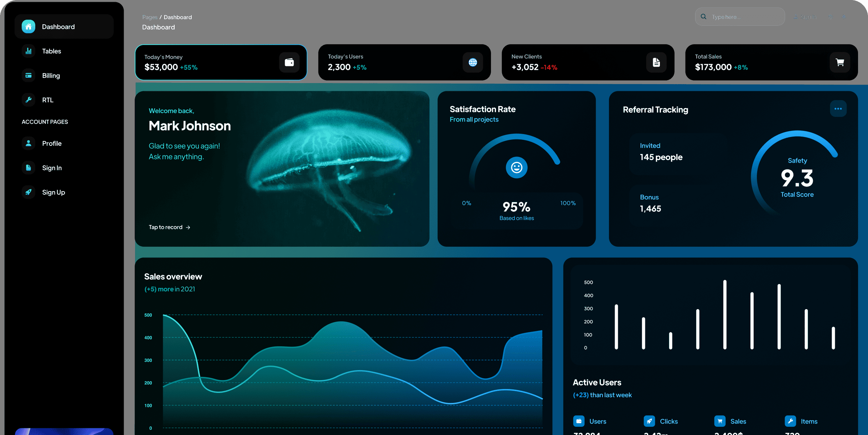Click the '(+5) more in 2021' subtitle
Screen dimensions: 868x435
tap(170, 289)
